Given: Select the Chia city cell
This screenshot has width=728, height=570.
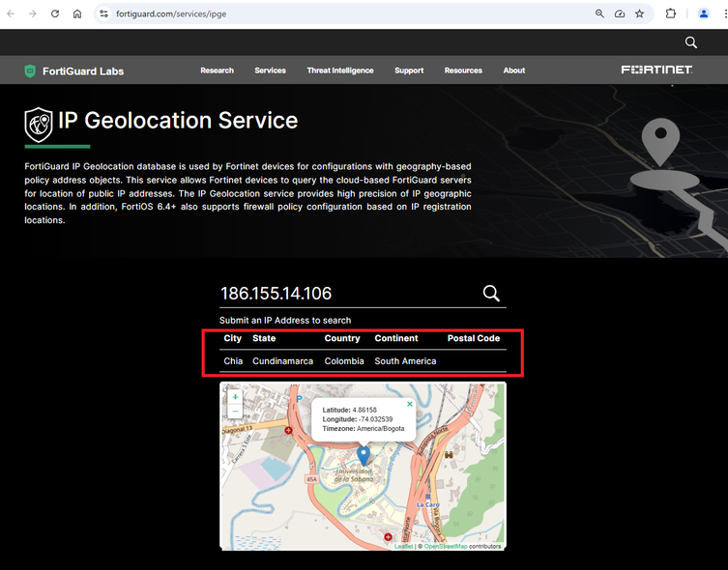Looking at the screenshot, I should 233,360.
